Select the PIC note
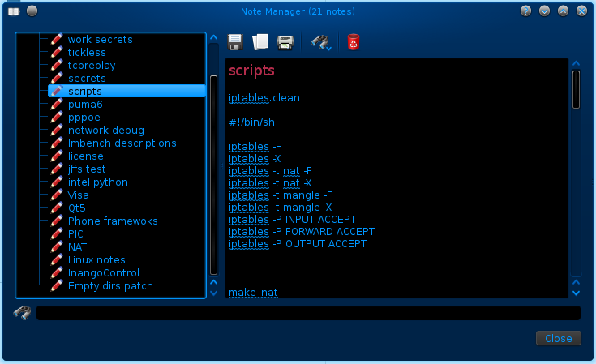Viewport: 596px width, 364px height. (x=75, y=233)
